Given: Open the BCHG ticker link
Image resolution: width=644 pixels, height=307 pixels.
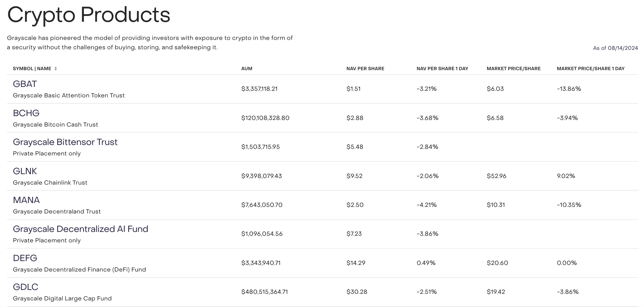Looking at the screenshot, I should click(26, 113).
